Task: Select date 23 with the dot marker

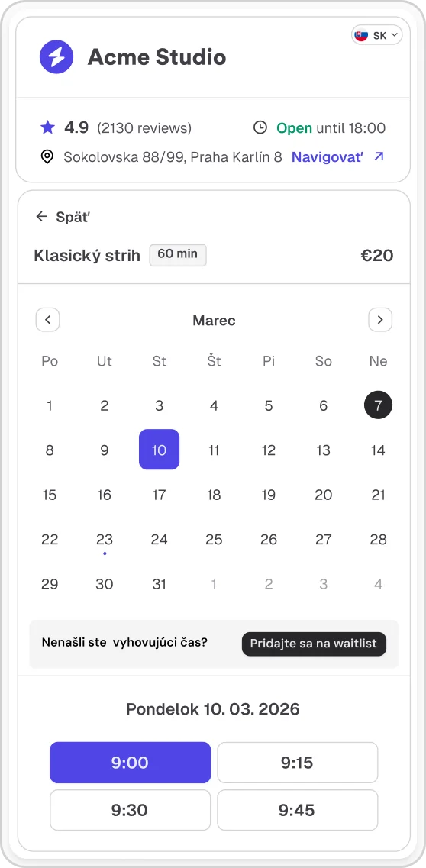Action: click(104, 540)
